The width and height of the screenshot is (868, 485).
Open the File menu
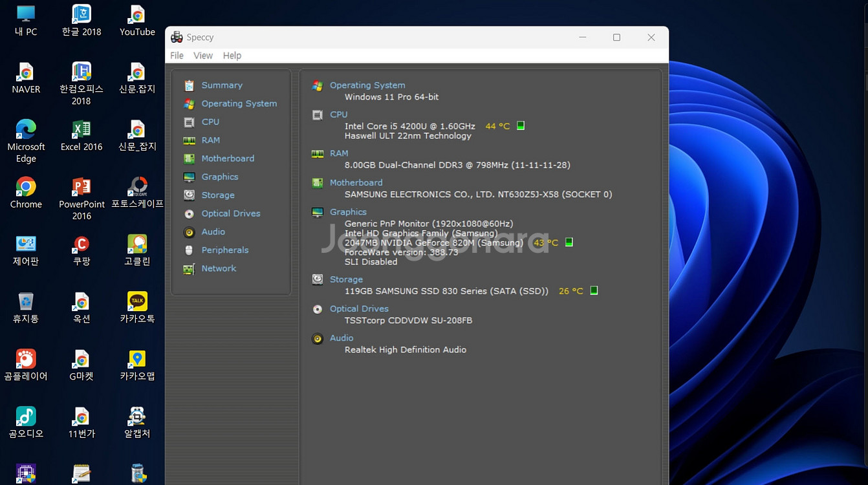tap(177, 56)
